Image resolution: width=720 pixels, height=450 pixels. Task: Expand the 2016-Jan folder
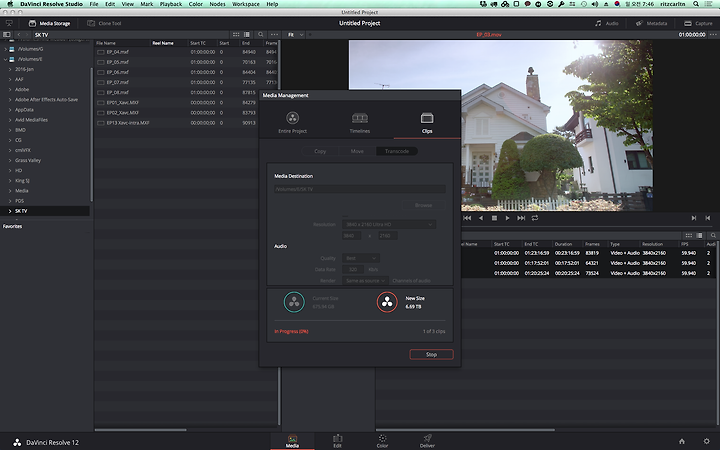(x=10, y=69)
